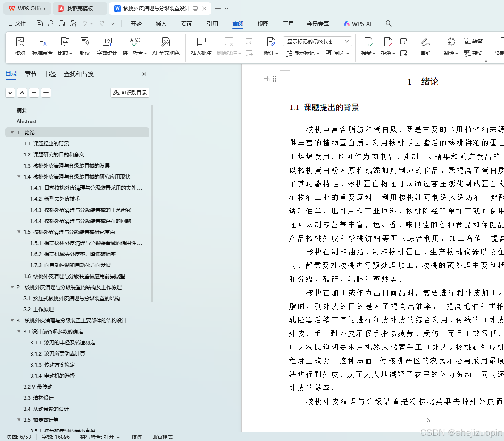Image resolution: width=504 pixels, height=441 pixels.
Task: Click AI 全文润色 polishing tool
Action: coord(166,46)
